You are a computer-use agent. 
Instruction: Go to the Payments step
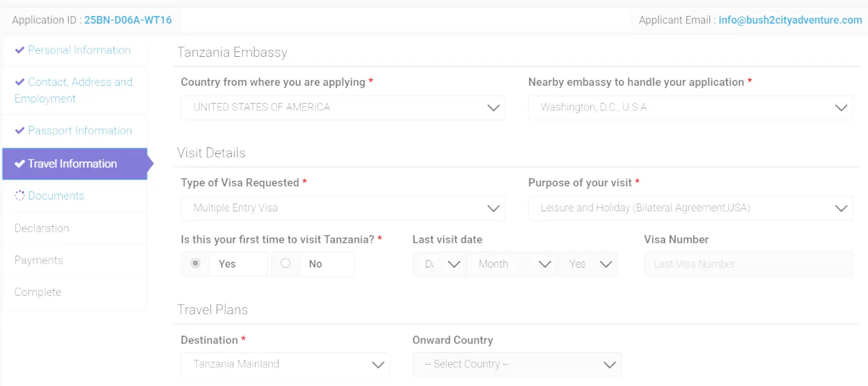39,260
